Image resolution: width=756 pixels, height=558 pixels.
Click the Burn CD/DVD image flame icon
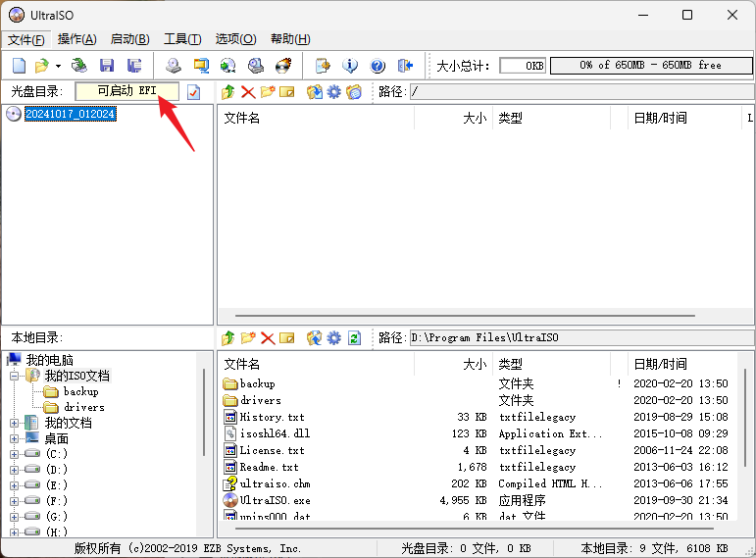pos(283,65)
